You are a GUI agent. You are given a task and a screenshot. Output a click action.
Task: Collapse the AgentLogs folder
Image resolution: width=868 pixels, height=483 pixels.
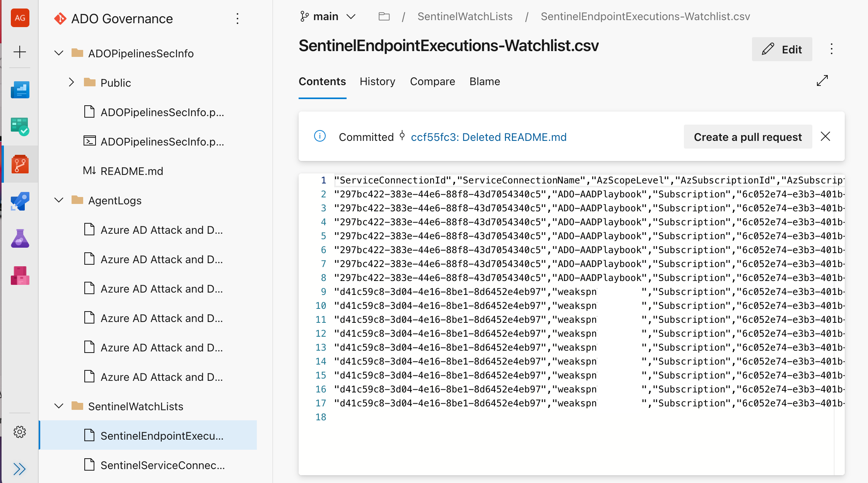pos(59,200)
